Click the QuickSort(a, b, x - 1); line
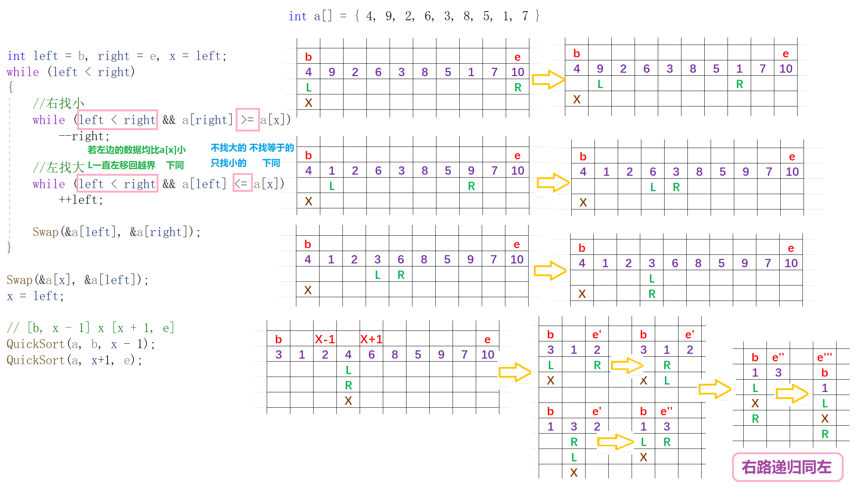The image size is (868, 504). point(81,344)
